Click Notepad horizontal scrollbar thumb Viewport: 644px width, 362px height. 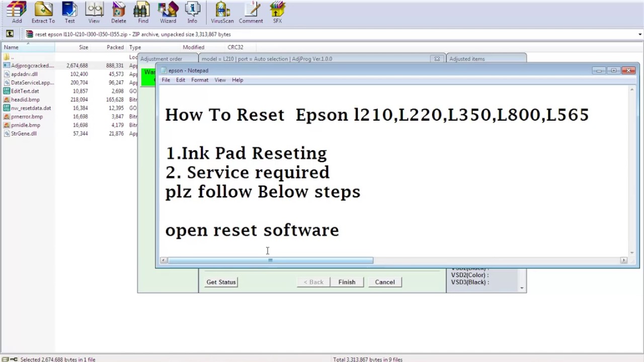(x=270, y=260)
